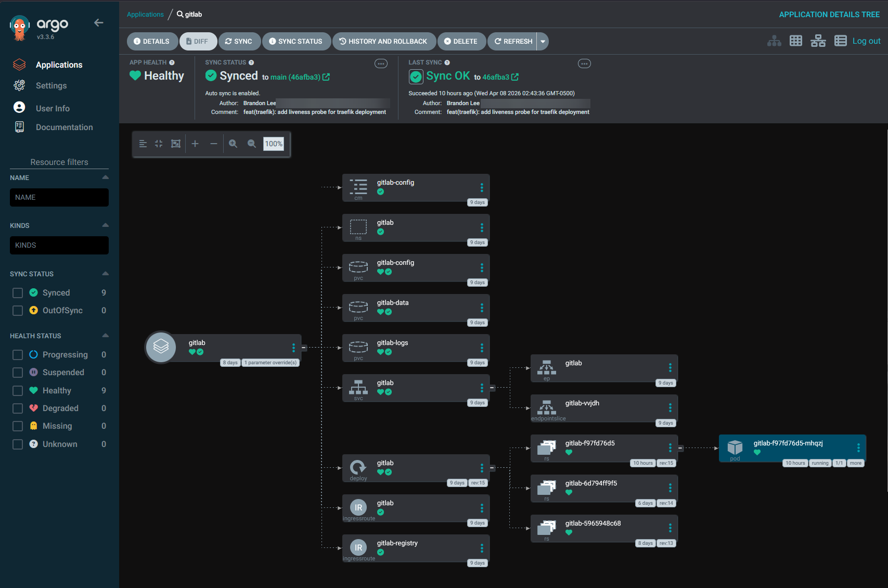Screen dimensions: 888x588
Task: Select the gitlab deployment node icon
Action: pyautogui.click(x=358, y=467)
